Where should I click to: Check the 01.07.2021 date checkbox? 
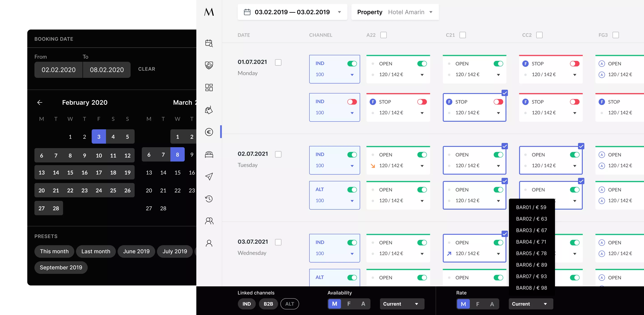coord(278,62)
